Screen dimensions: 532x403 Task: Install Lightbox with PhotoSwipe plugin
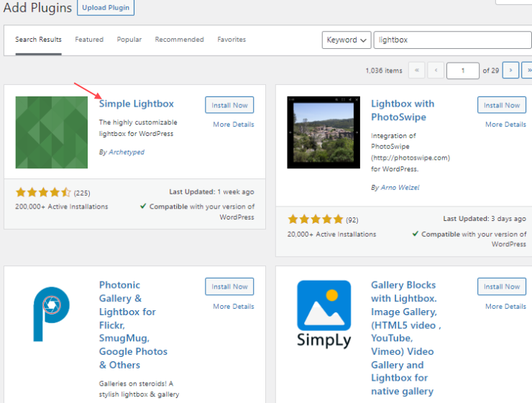502,105
